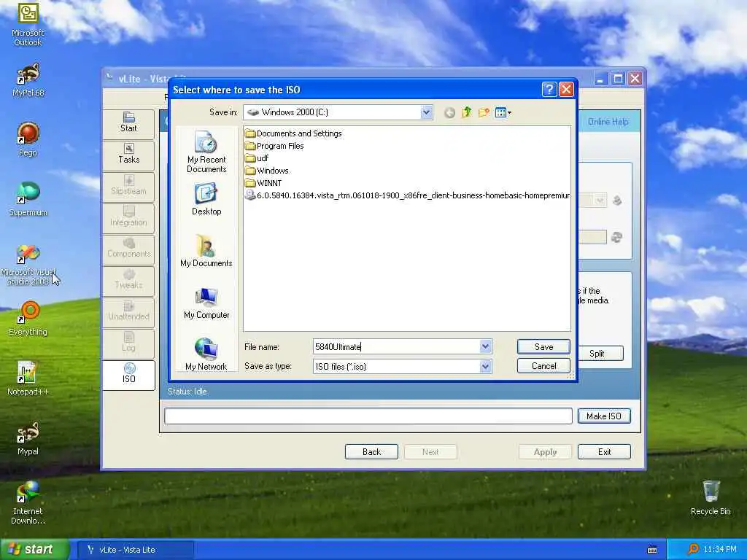The image size is (747, 560).
Task: Click Back button in vLite
Action: (x=371, y=452)
